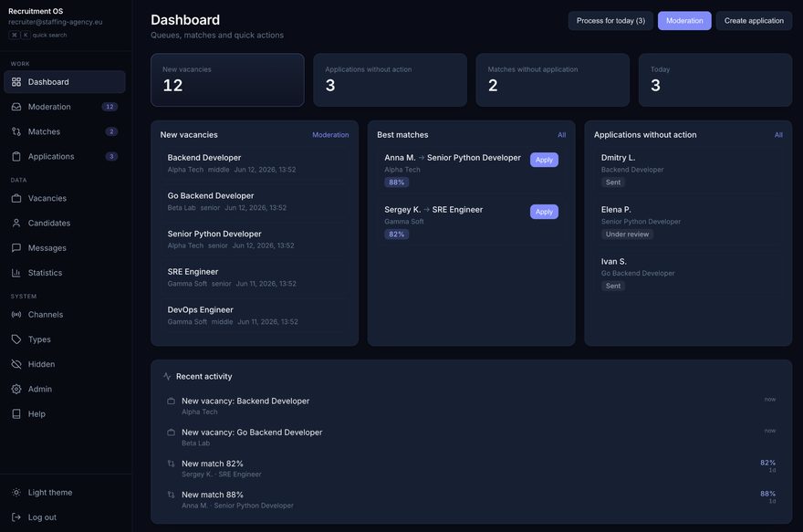This screenshot has height=532, width=803.
Task: Click briefcase icon beside New vacancy: Go Backend Developer
Action: 171,433
